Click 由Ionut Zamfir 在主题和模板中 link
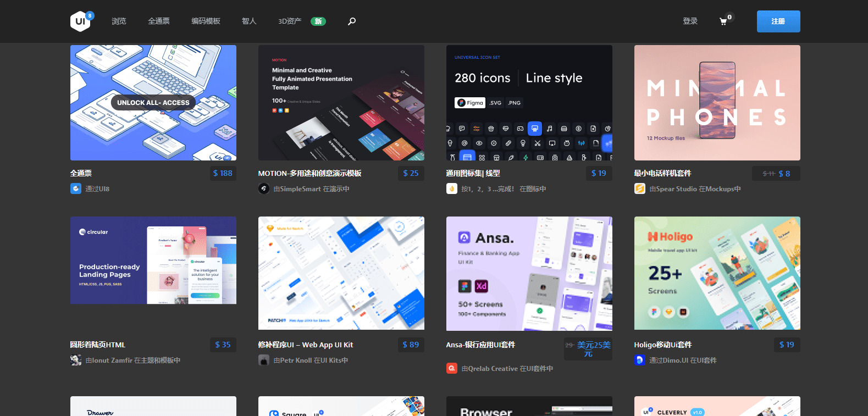This screenshot has width=868, height=416. 132,360
